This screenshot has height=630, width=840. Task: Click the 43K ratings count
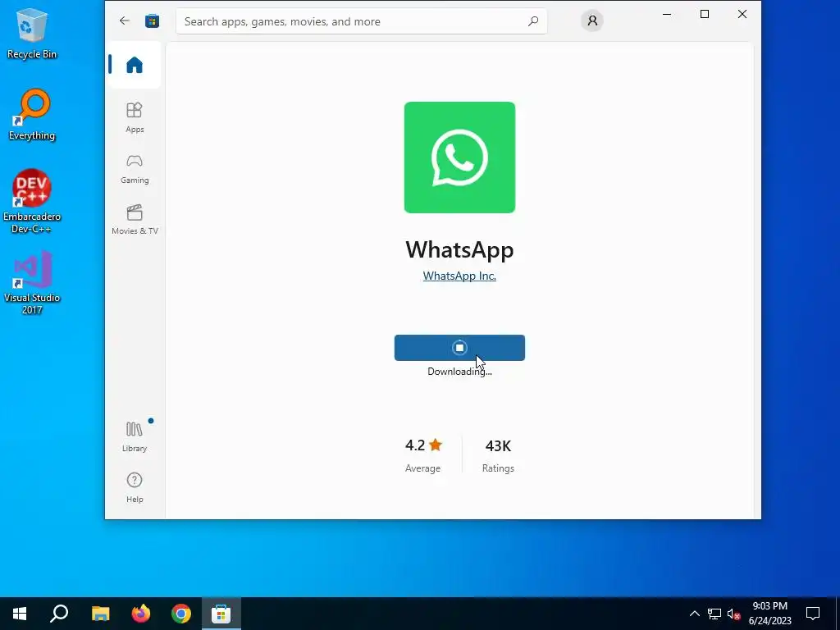pos(498,456)
